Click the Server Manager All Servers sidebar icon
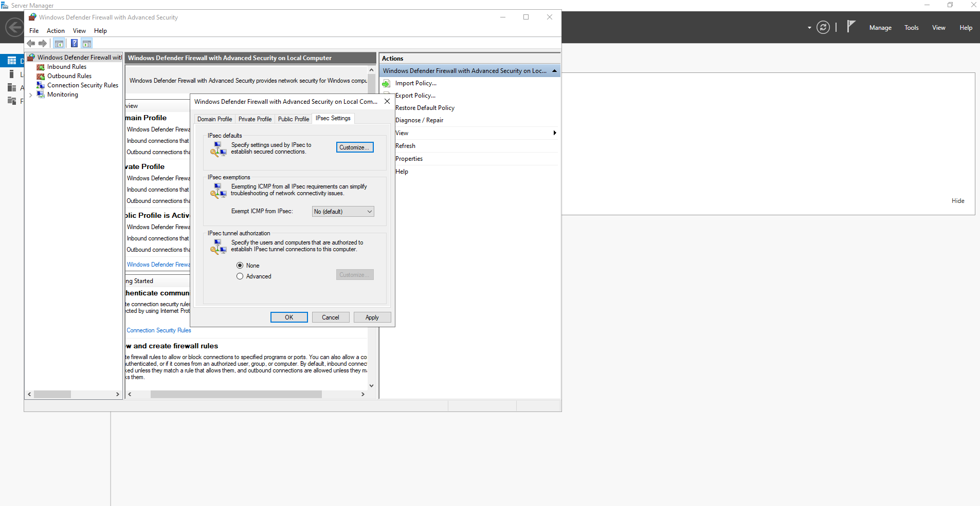The image size is (980, 506). (x=12, y=88)
